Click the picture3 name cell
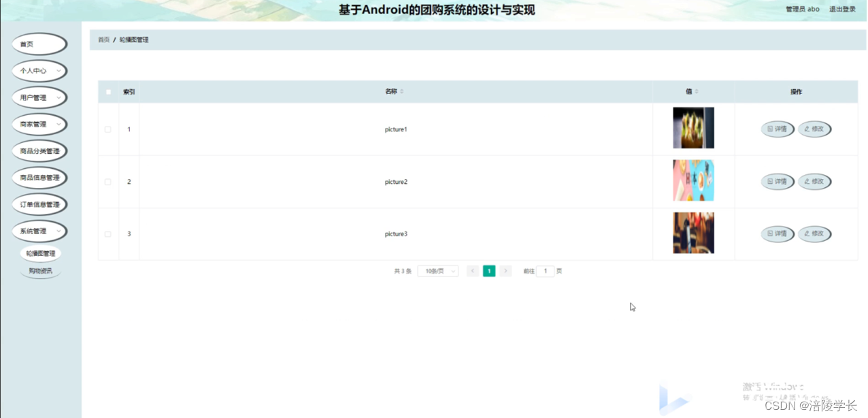This screenshot has width=868, height=418. 396,234
